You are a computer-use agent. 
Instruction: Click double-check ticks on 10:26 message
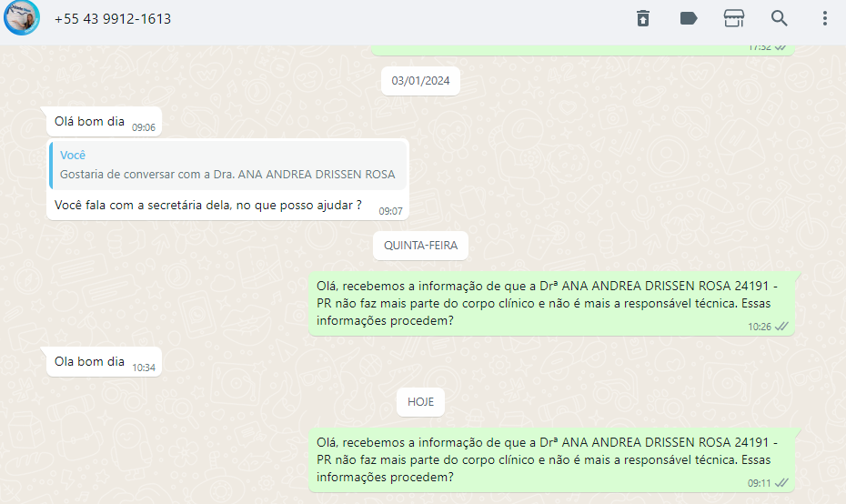coord(781,327)
